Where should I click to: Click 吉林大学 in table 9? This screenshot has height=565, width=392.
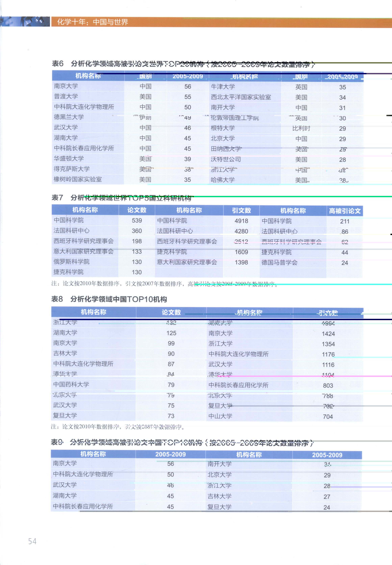pyautogui.click(x=220, y=496)
